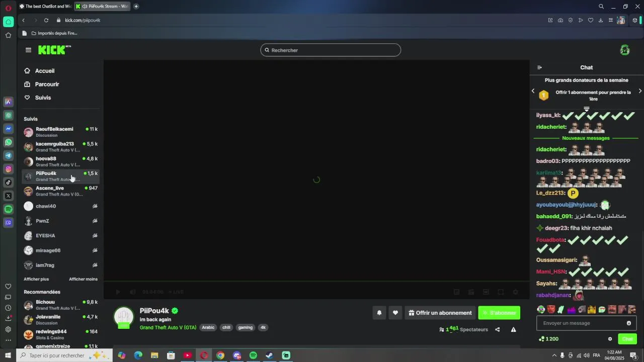Open miraage66 channel
The height and width of the screenshot is (362, 644).
[x=61, y=250]
